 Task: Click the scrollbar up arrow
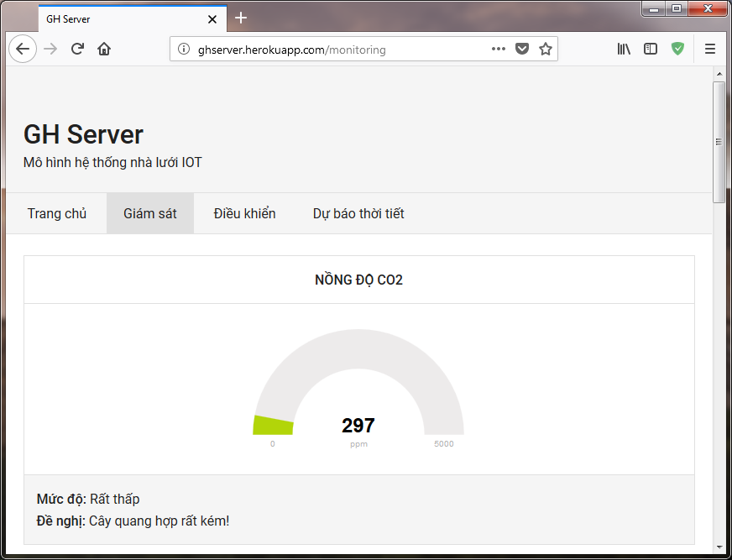point(719,74)
